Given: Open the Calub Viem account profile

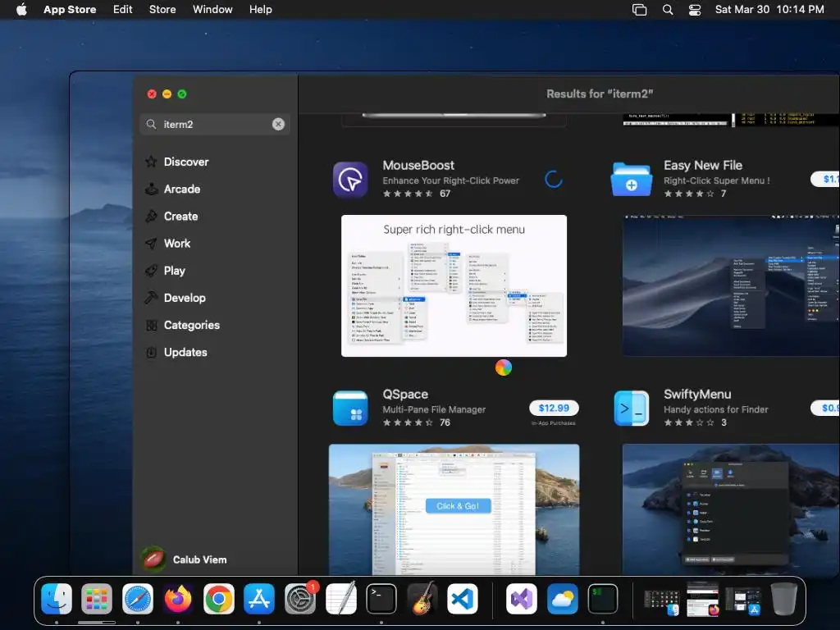Looking at the screenshot, I should coord(185,559).
